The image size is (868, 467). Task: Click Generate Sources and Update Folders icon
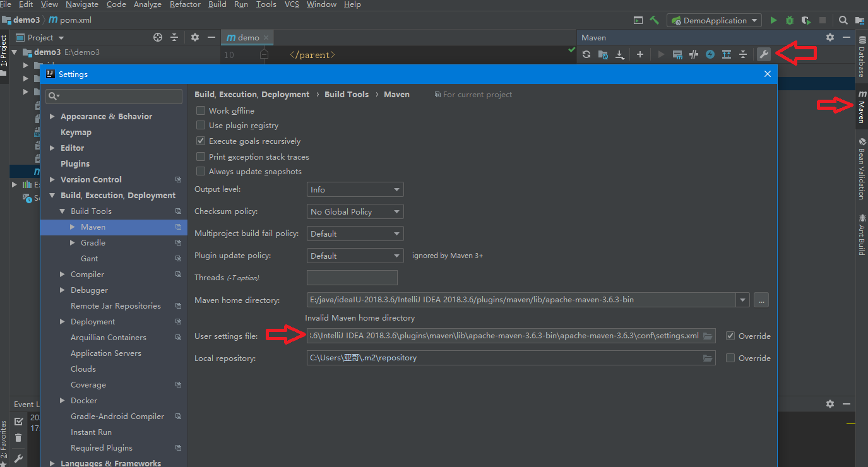pyautogui.click(x=603, y=54)
